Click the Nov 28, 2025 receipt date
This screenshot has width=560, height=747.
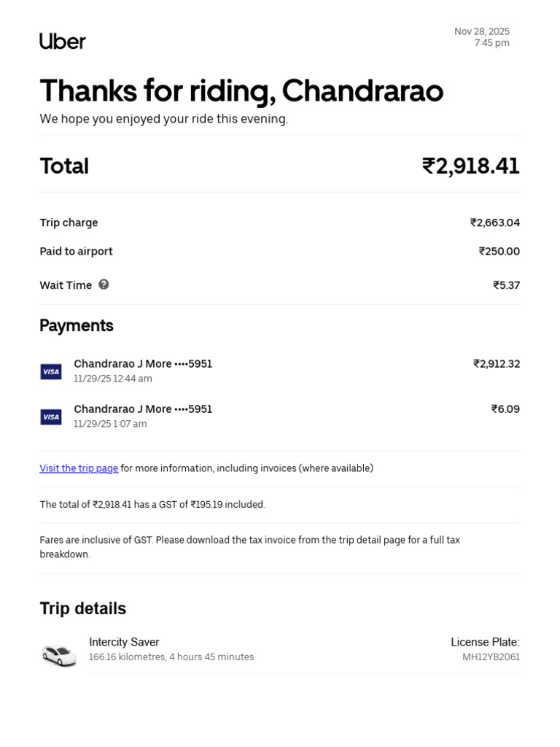coord(481,31)
